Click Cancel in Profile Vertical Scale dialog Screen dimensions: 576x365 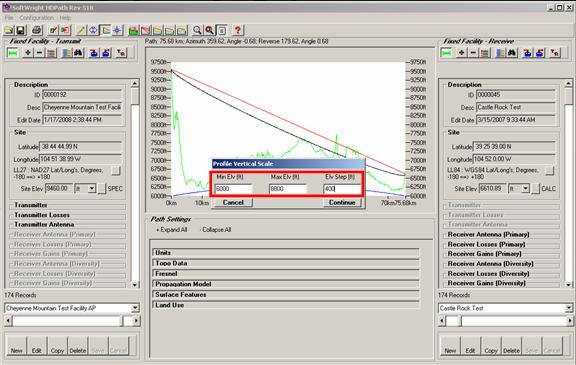[x=233, y=203]
